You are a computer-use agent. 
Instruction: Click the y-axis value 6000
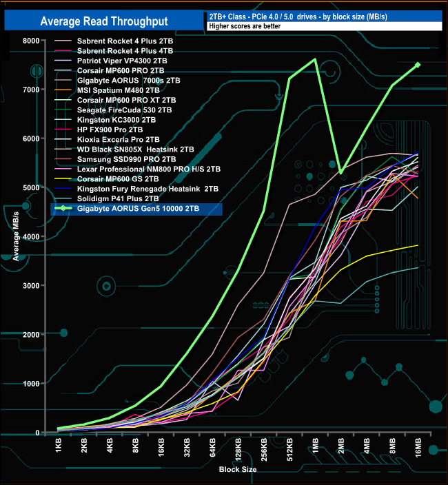pyautogui.click(x=31, y=139)
